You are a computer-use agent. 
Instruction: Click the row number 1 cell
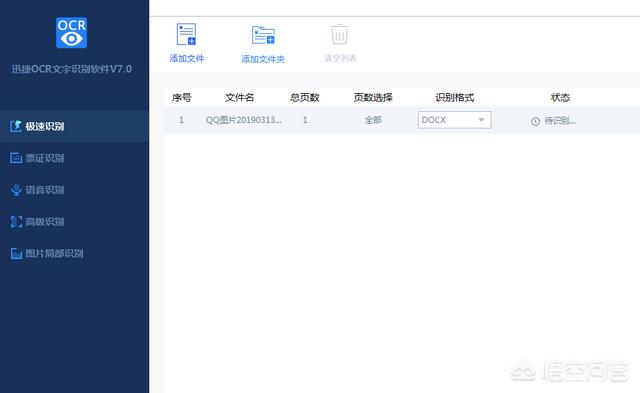point(181,120)
